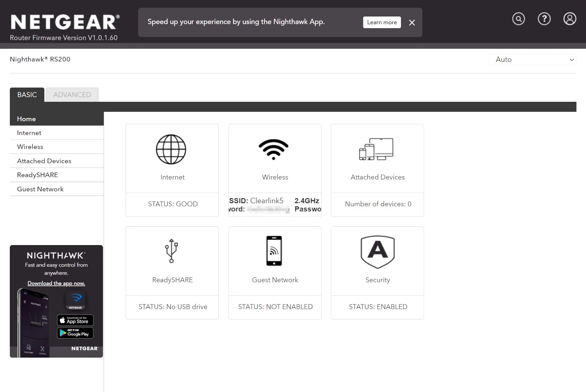Click the ReadySHARE tile label
Image resolution: width=586 pixels, height=392 pixels.
[x=173, y=280]
